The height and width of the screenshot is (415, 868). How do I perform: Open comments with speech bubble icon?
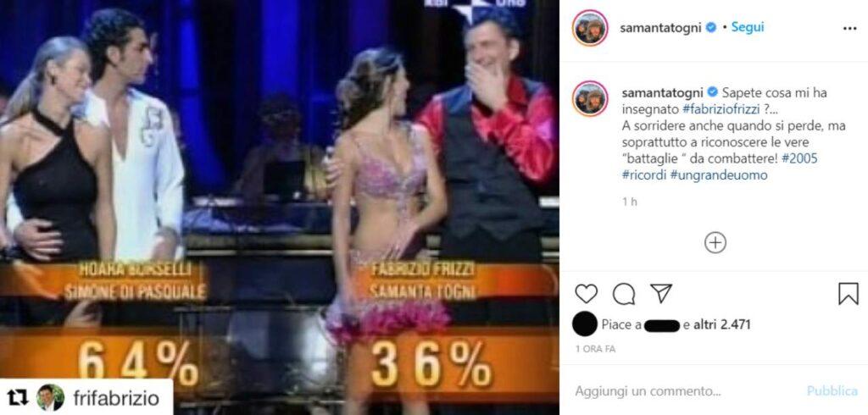tap(624, 294)
